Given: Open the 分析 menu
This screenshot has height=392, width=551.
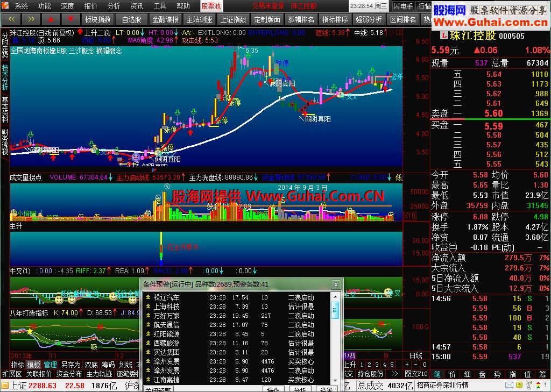Looking at the screenshot, I should pos(114,6).
